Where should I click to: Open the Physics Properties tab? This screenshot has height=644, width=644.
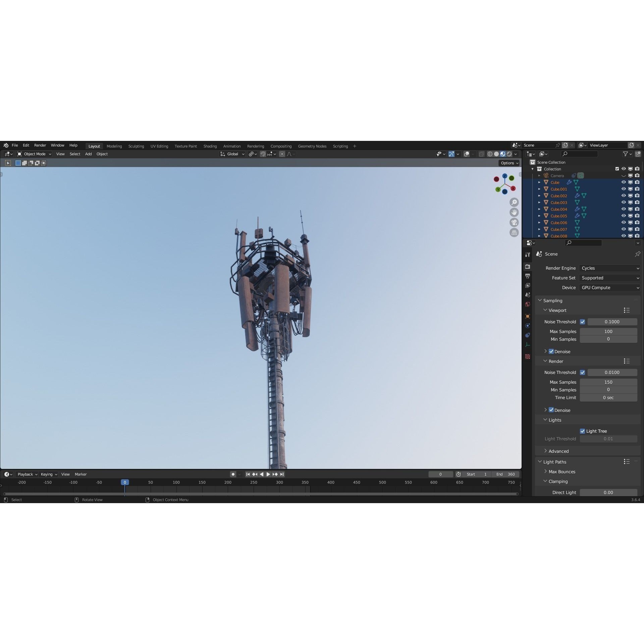528,325
